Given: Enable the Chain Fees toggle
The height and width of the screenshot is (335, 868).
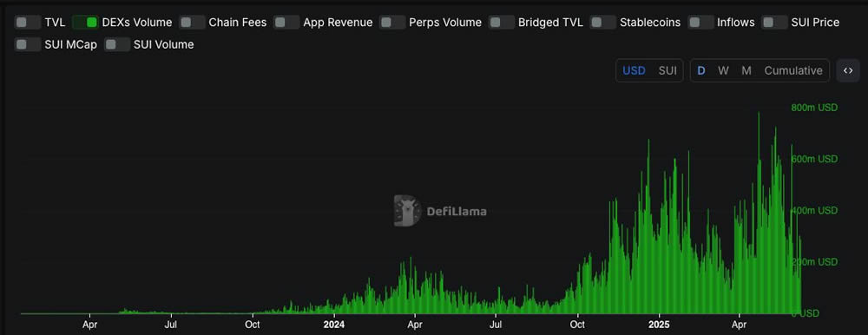Looking at the screenshot, I should (x=192, y=23).
